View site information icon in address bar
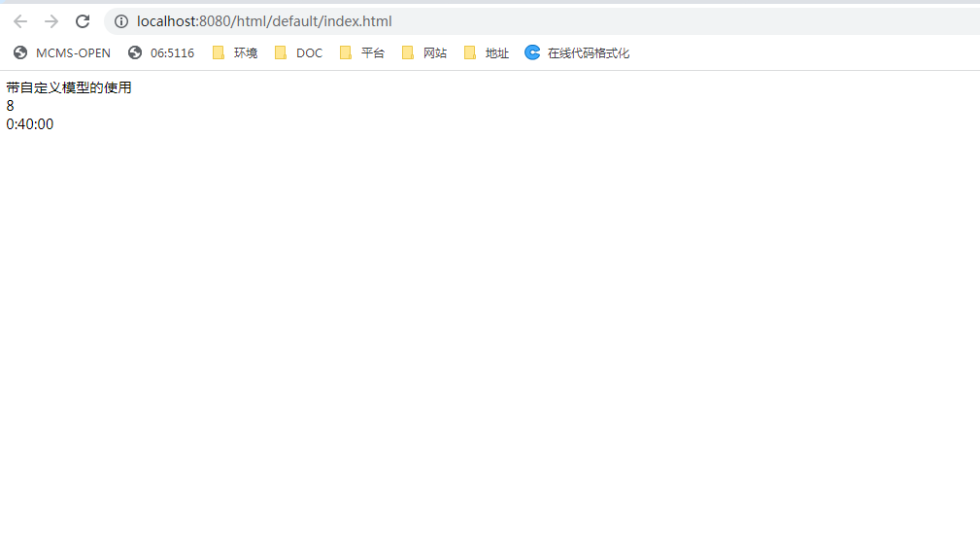The width and height of the screenshot is (980, 548). [121, 21]
